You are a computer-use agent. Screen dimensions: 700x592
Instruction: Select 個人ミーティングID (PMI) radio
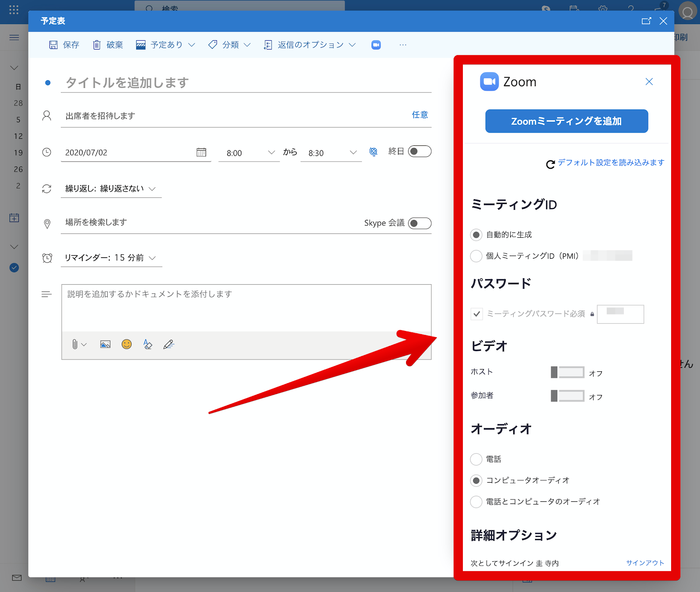point(476,256)
